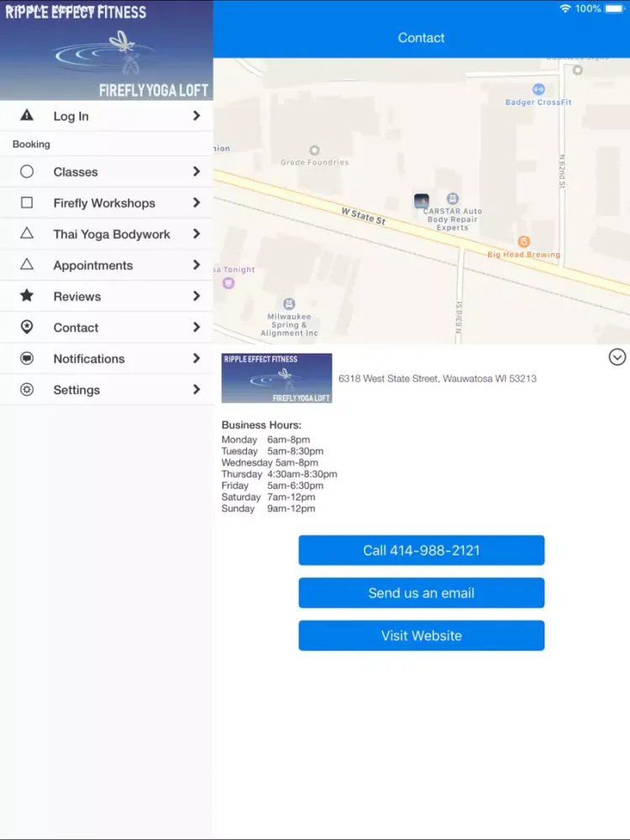Open the Log In menu item
This screenshot has width=630, height=840.
point(107,116)
